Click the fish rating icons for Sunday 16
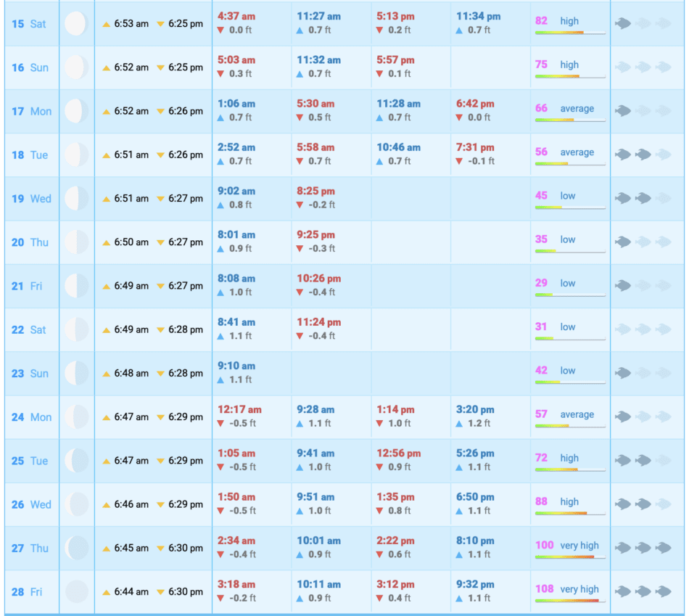Screen dimensions: 689x616 (x=643, y=67)
